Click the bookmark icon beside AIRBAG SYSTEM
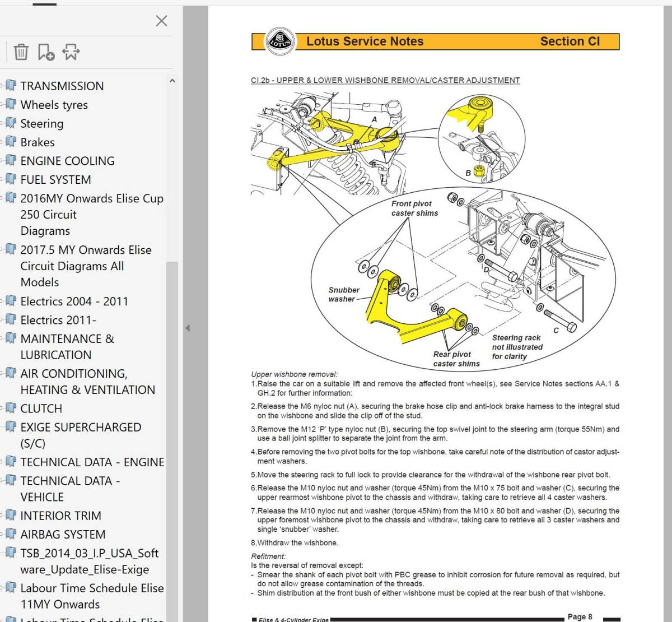Screen dimensions: 672x622 click(11, 534)
